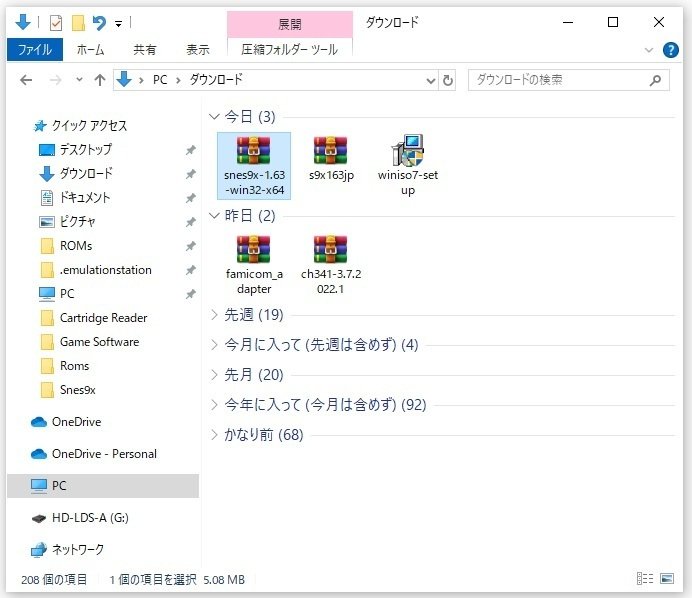This screenshot has width=692, height=598.
Task: Open the ホーム ribbon tab
Action: point(90,49)
